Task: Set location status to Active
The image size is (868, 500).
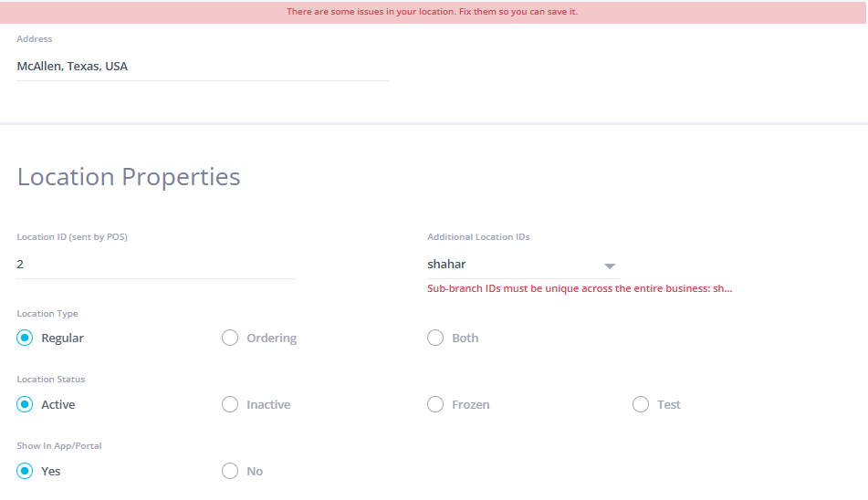Action: coord(26,404)
